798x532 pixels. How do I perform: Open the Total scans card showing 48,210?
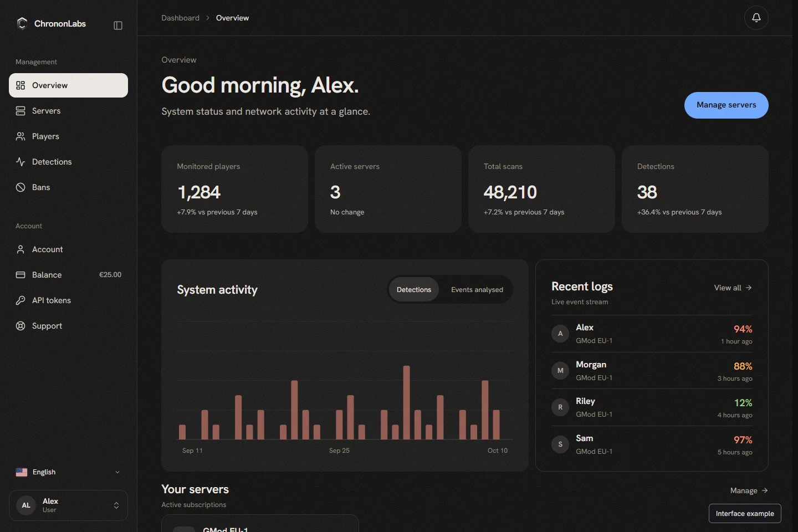(x=541, y=189)
